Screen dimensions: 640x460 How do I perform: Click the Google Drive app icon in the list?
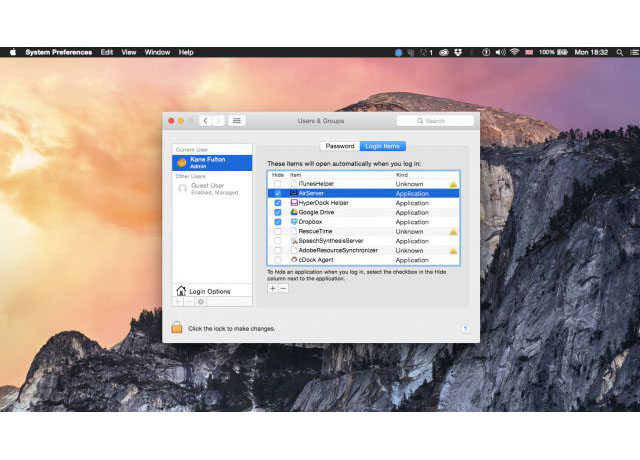point(294,212)
